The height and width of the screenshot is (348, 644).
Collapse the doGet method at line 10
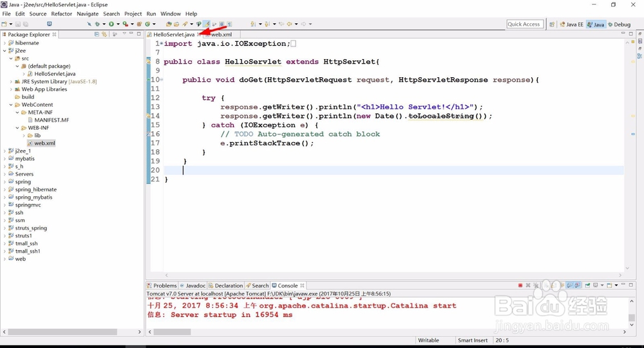coord(162,80)
